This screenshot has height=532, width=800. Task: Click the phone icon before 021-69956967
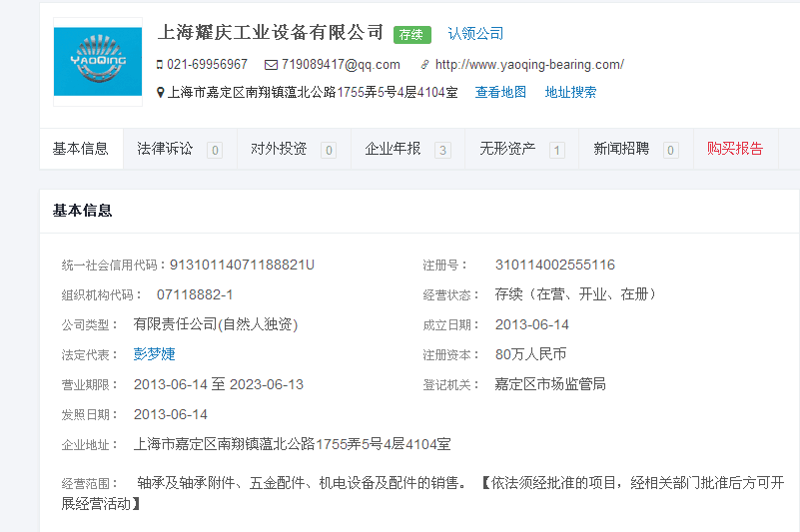(x=160, y=65)
